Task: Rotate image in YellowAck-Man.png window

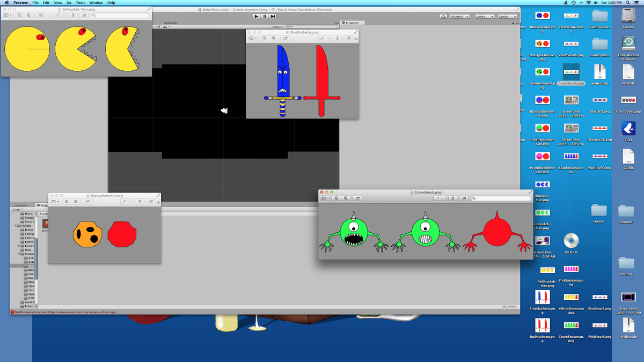Action: pyautogui.click(x=72, y=15)
